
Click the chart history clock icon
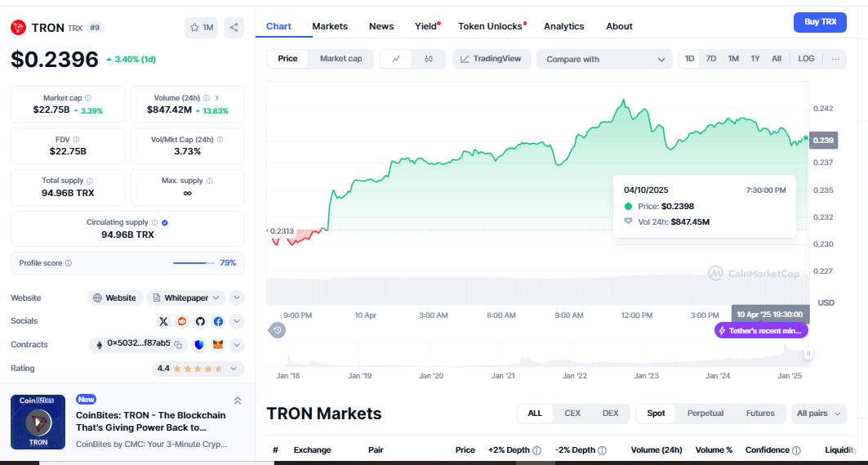point(278,331)
